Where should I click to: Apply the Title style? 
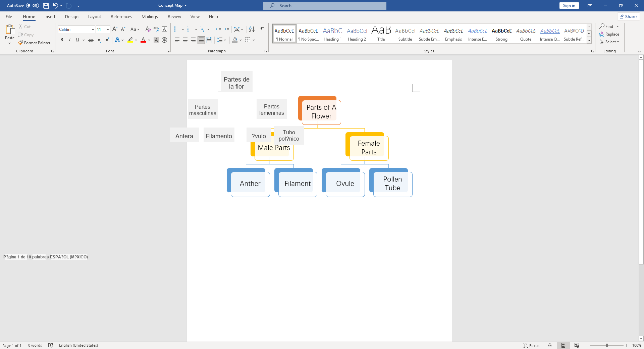pos(381,34)
